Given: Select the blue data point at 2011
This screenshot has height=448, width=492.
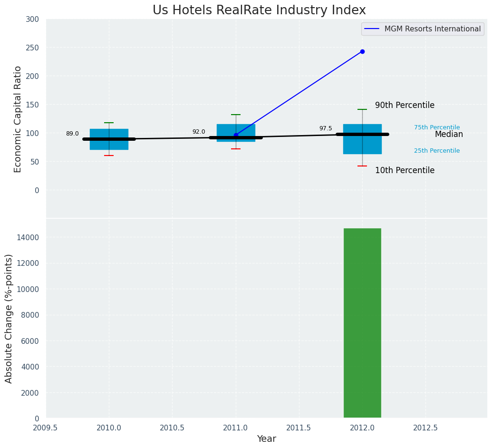Looking at the screenshot, I should pos(236,135).
